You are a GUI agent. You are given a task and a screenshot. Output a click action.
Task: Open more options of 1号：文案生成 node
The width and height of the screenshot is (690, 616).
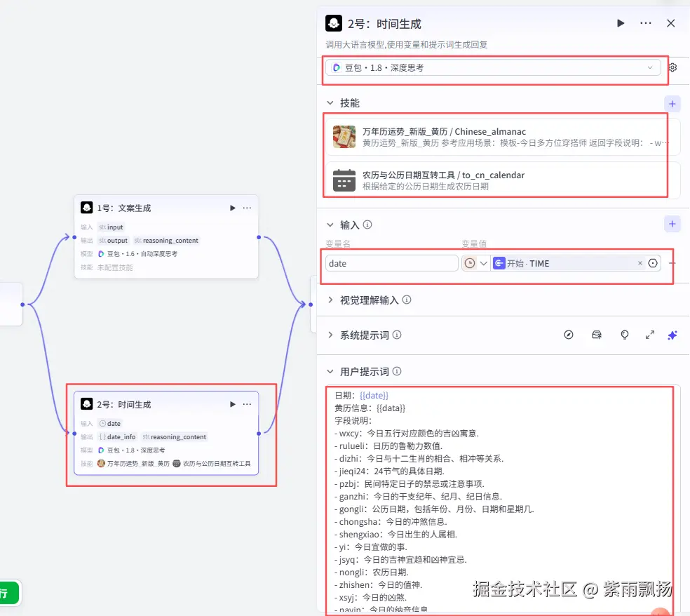point(248,208)
